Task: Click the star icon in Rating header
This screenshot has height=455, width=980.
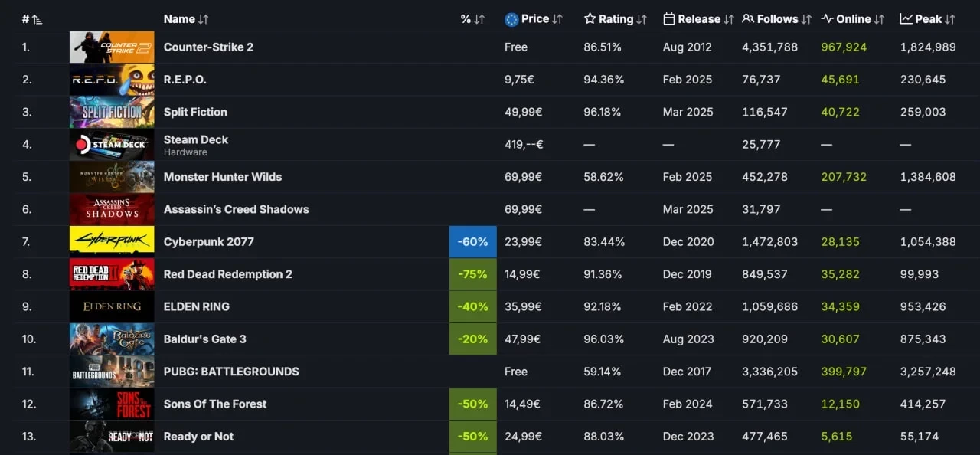Action: pos(590,18)
